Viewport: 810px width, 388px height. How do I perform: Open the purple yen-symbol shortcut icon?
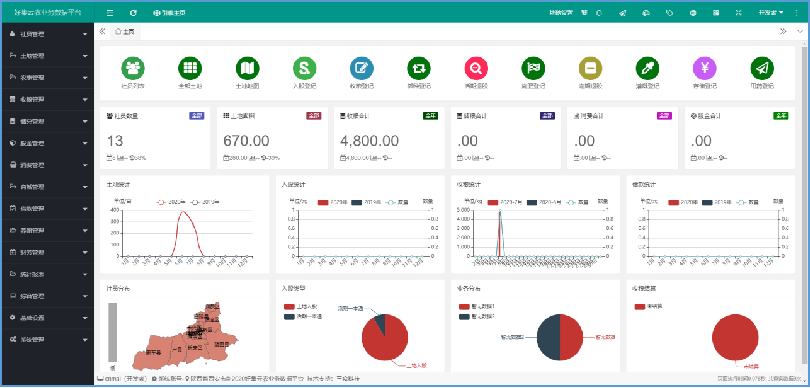[x=705, y=68]
